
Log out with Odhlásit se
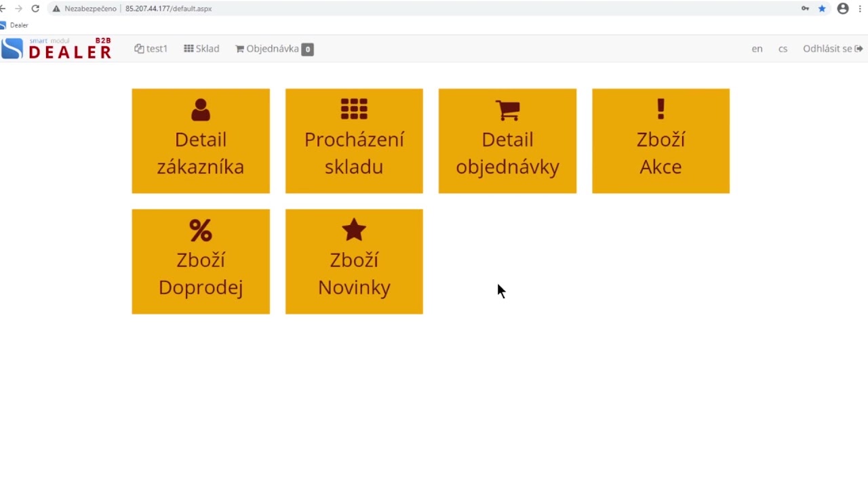(833, 49)
